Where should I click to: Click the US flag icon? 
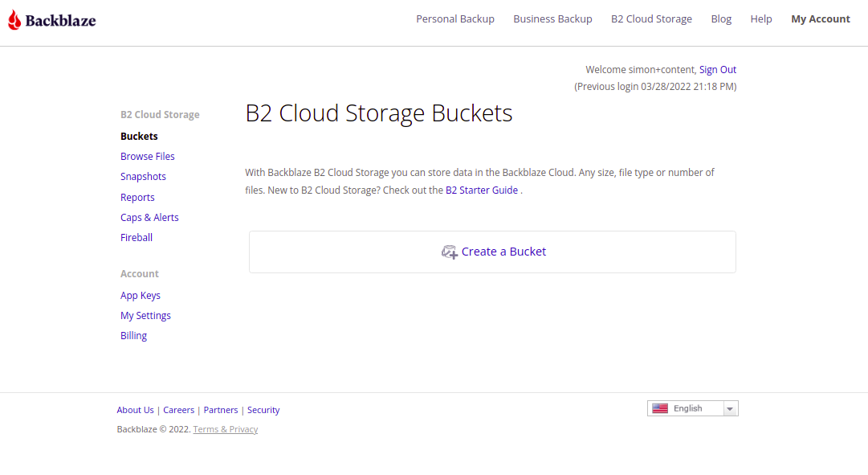point(660,408)
